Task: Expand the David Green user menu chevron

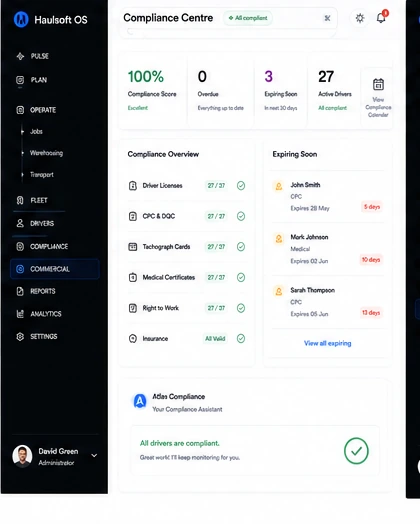Action: point(94,455)
